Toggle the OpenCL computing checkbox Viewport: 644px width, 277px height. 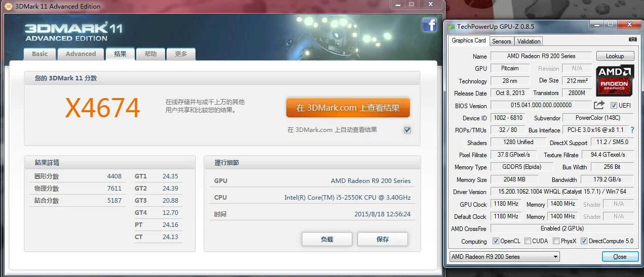click(496, 241)
